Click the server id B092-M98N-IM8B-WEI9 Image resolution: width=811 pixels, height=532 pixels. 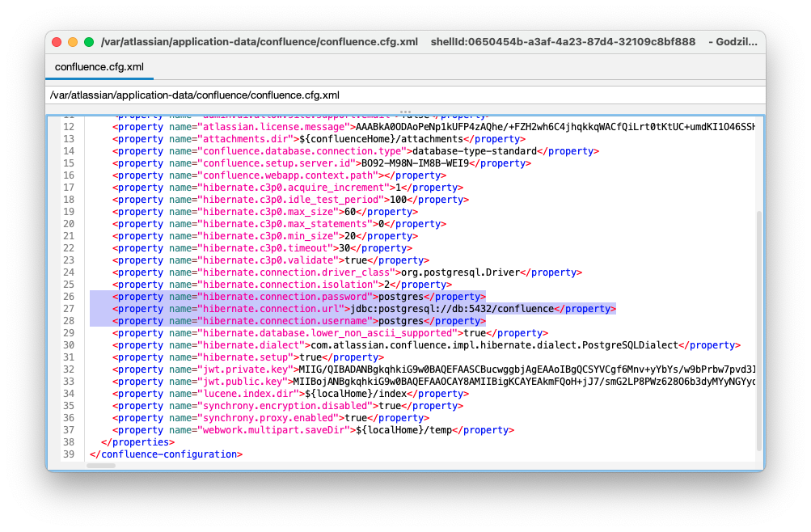coord(415,163)
